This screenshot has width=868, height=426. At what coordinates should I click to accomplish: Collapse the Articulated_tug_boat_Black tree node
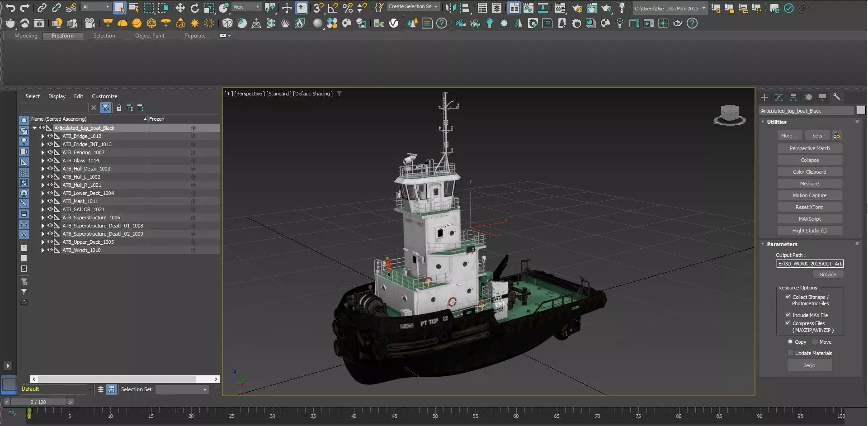click(x=34, y=128)
